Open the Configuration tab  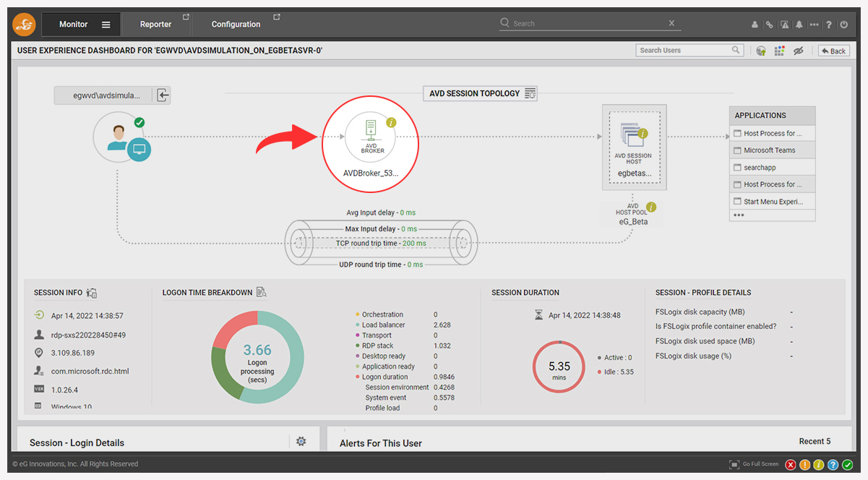pyautogui.click(x=236, y=25)
